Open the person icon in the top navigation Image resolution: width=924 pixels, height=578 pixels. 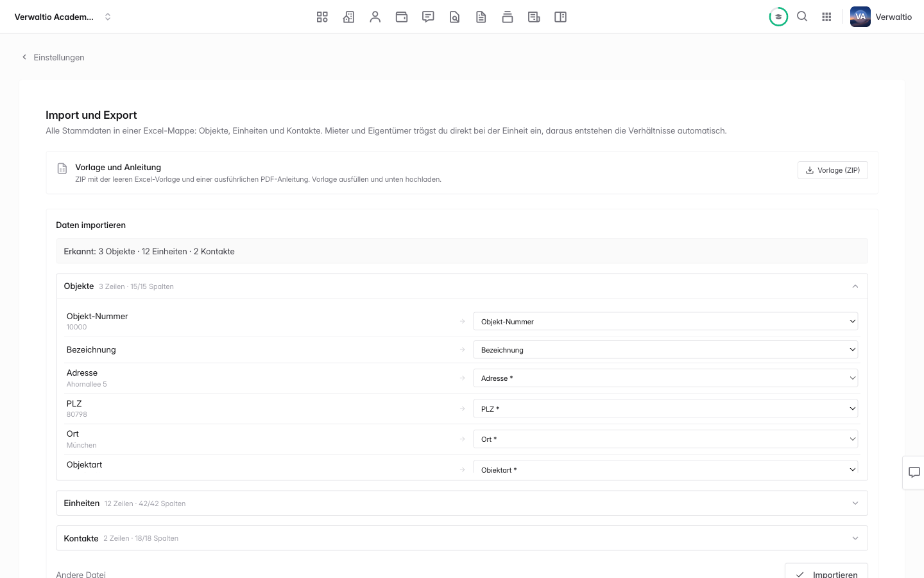tap(375, 17)
